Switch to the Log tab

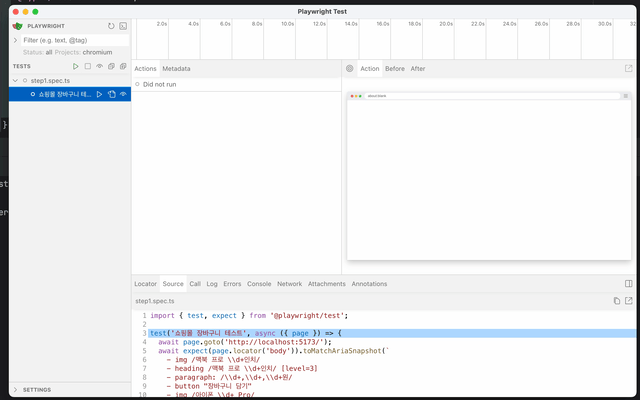tap(212, 284)
